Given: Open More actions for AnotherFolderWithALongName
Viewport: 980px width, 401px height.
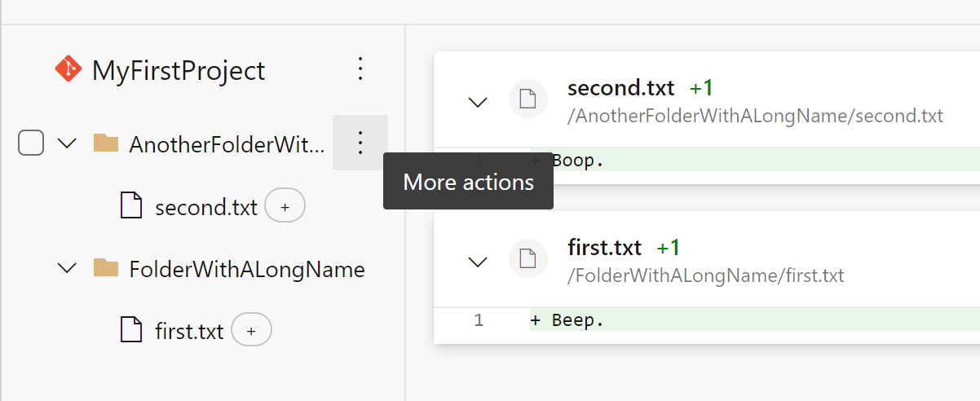Looking at the screenshot, I should (x=360, y=143).
